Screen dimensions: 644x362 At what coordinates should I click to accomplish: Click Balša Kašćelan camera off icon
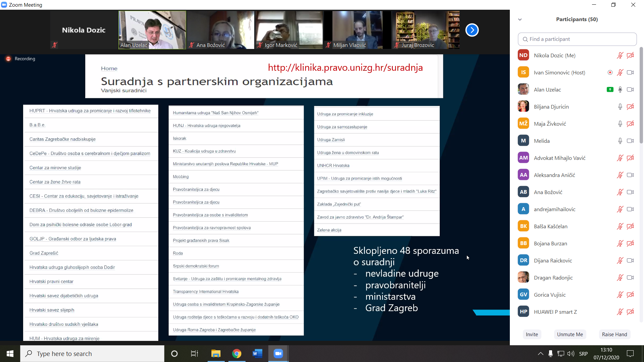630,226
